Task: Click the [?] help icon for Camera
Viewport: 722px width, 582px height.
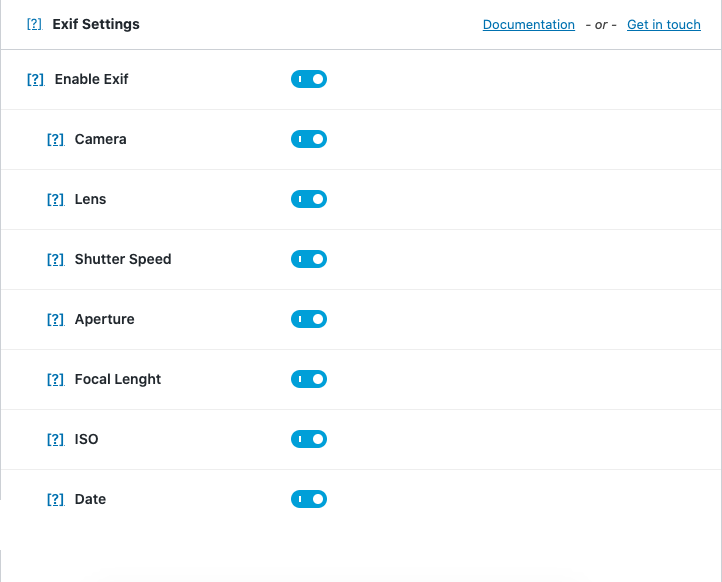Action: (x=55, y=139)
